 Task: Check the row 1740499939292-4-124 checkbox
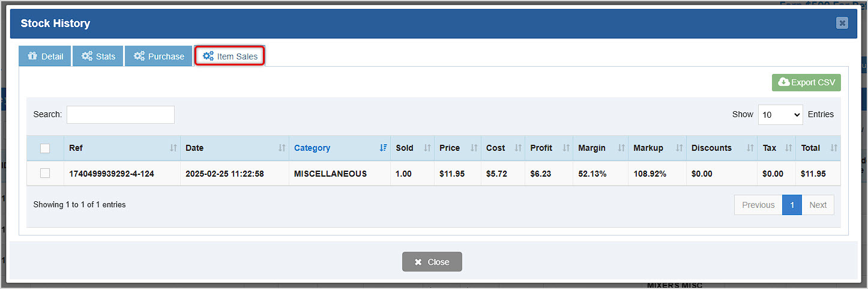(45, 173)
